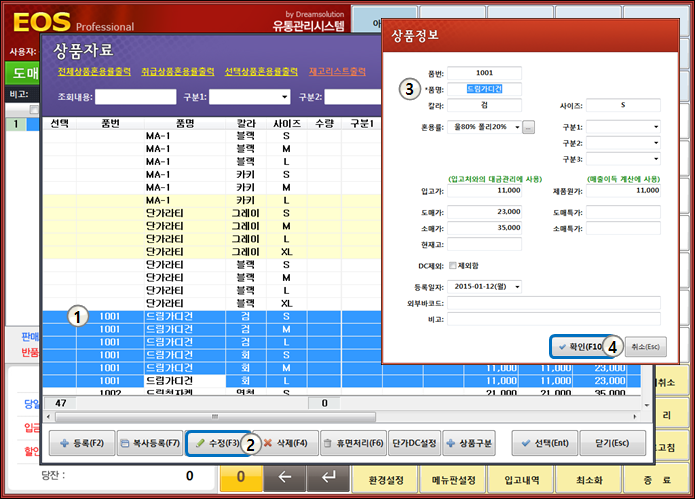Toggle the DC제외 제외함 checkbox
Image resolution: width=695 pixels, height=499 pixels.
pyautogui.click(x=452, y=265)
